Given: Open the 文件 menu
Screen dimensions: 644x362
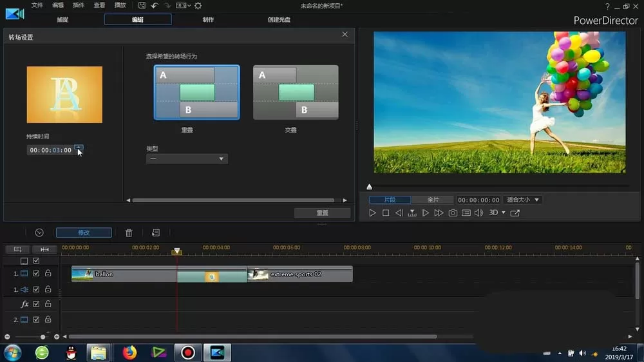Looking at the screenshot, I should [x=37, y=5].
